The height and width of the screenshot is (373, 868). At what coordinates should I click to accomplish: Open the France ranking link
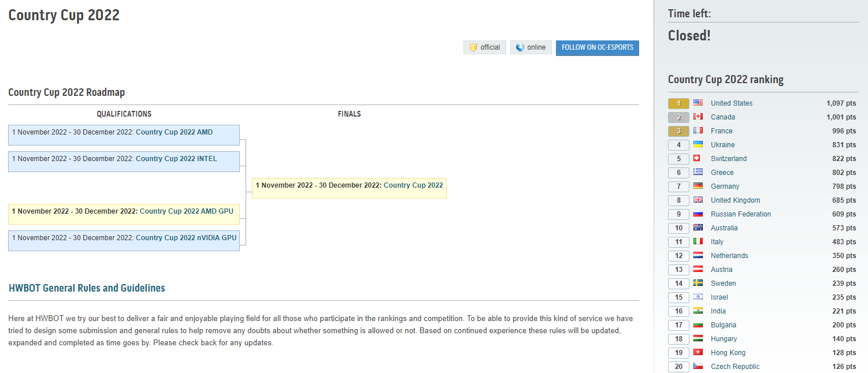722,131
